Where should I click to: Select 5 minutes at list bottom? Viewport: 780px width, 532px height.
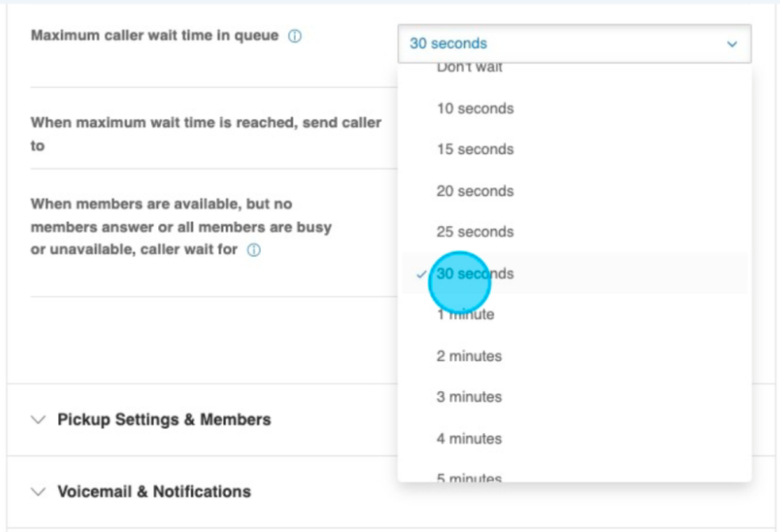click(x=469, y=477)
